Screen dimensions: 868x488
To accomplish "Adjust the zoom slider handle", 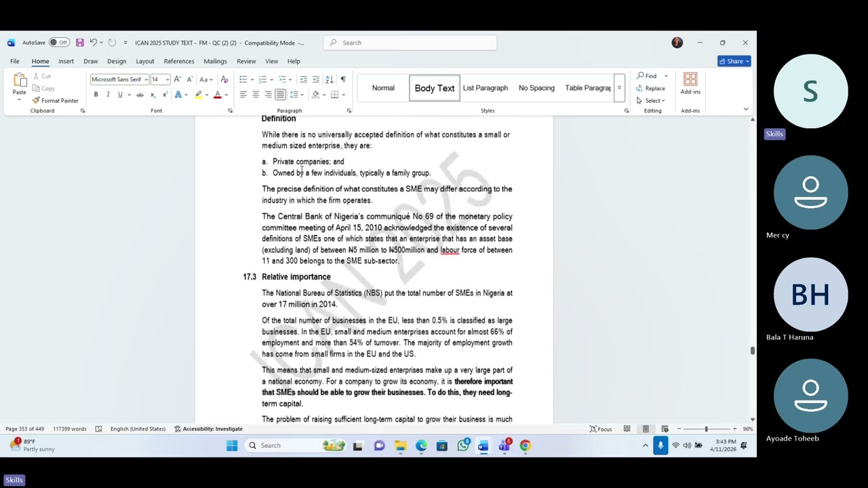I will tap(706, 428).
